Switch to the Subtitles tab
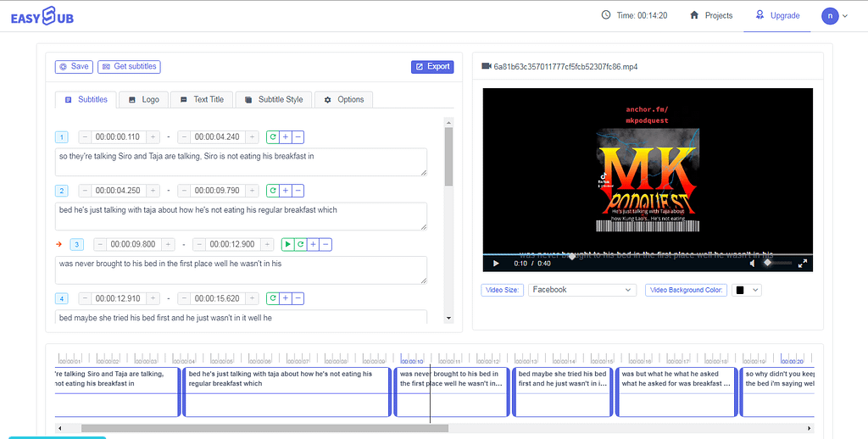Viewport: 868px width, 439px height. [x=86, y=100]
